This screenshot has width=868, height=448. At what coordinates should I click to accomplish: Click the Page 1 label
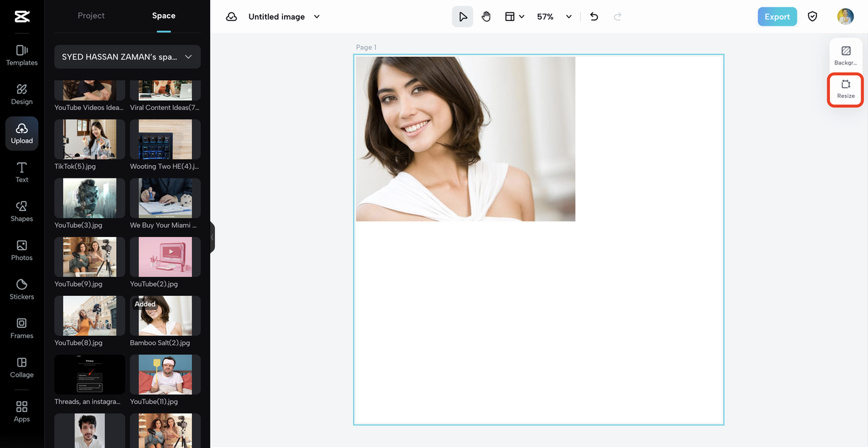(x=366, y=48)
